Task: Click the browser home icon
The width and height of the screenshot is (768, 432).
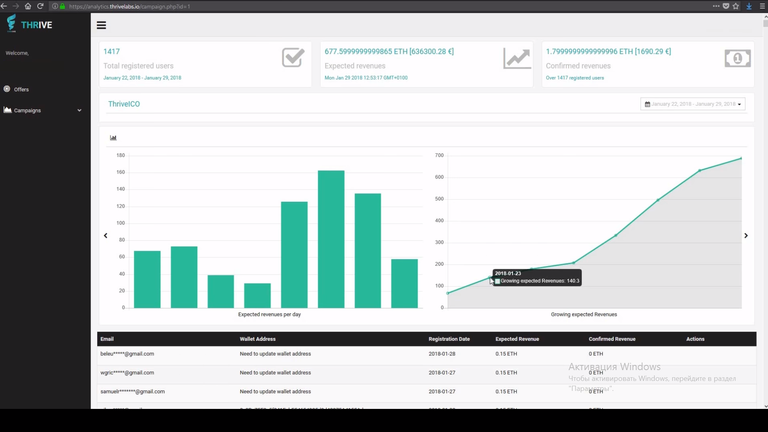Action: 28,6
